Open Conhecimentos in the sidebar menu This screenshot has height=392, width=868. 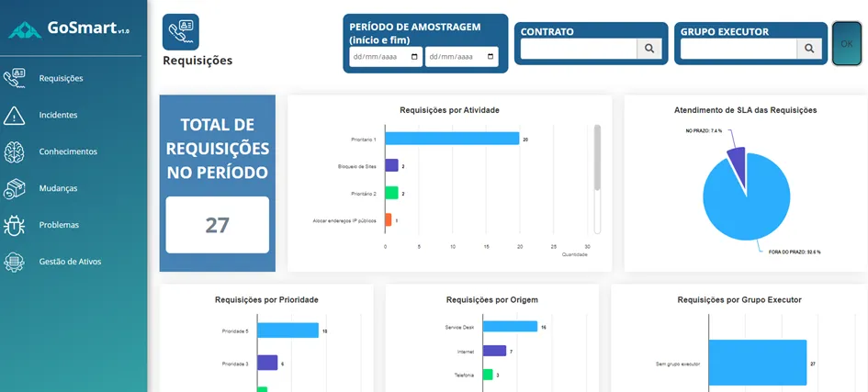pyautogui.click(x=68, y=151)
